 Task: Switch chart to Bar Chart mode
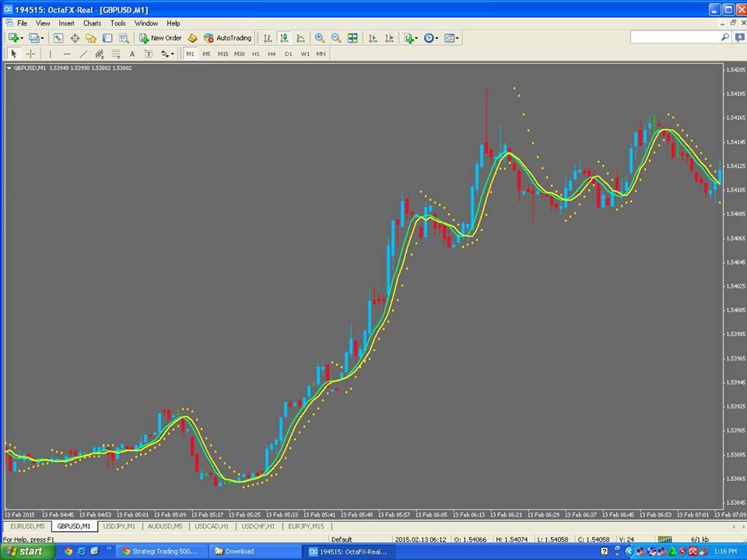click(268, 38)
